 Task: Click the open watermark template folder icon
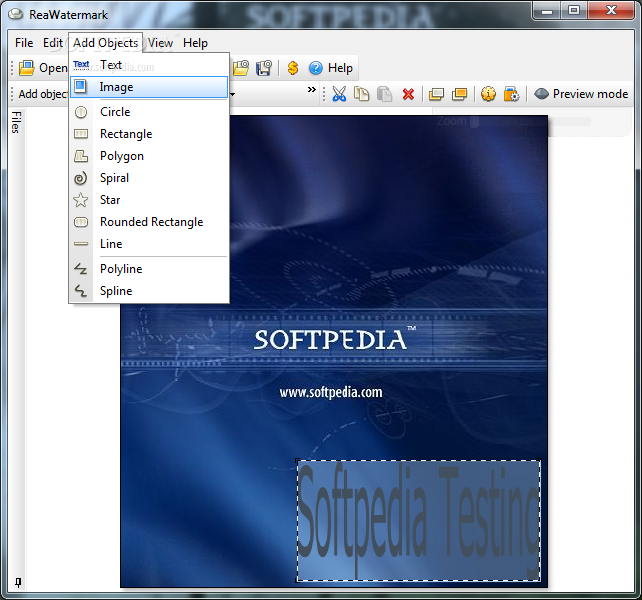[x=241, y=68]
